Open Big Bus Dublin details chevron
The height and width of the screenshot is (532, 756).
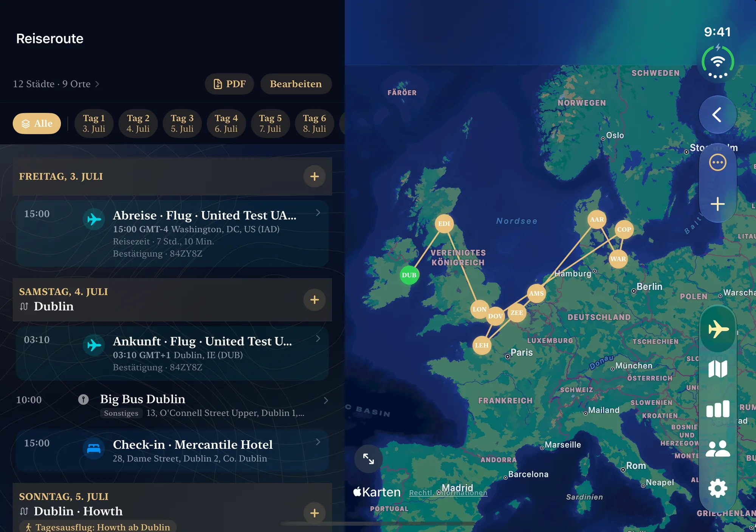click(326, 400)
